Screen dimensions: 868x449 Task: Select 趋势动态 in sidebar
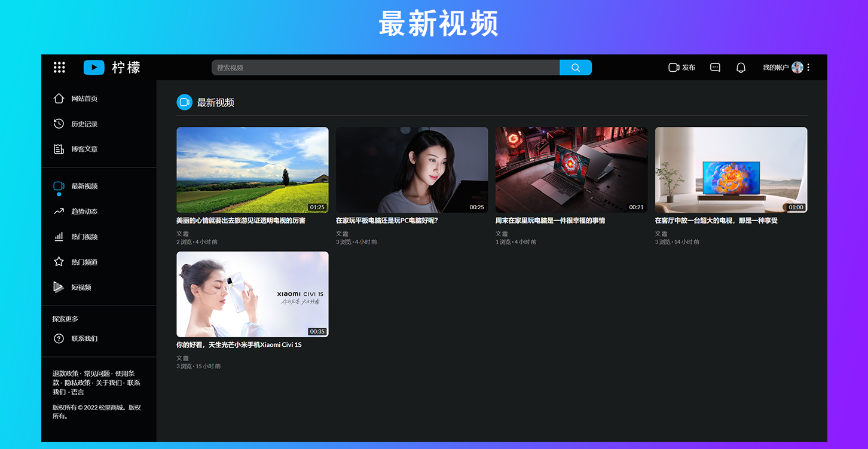pyautogui.click(x=84, y=212)
